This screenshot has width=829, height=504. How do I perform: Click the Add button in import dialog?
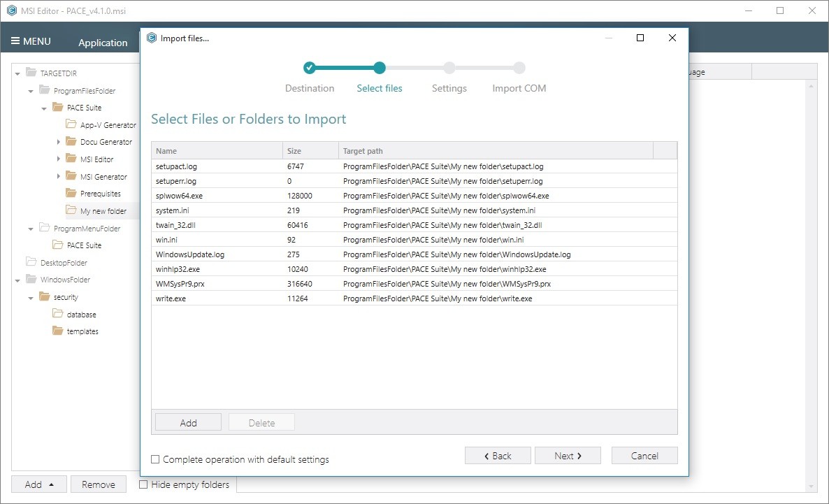click(x=188, y=422)
